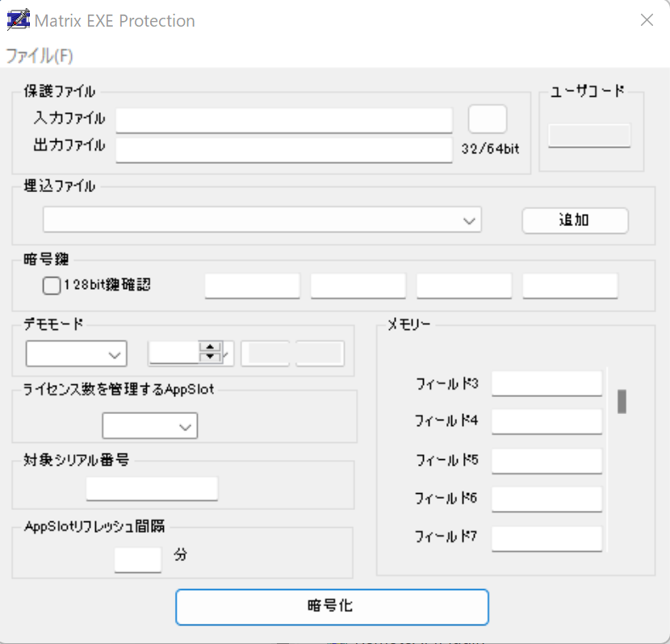Click the 追加 button

click(x=575, y=220)
